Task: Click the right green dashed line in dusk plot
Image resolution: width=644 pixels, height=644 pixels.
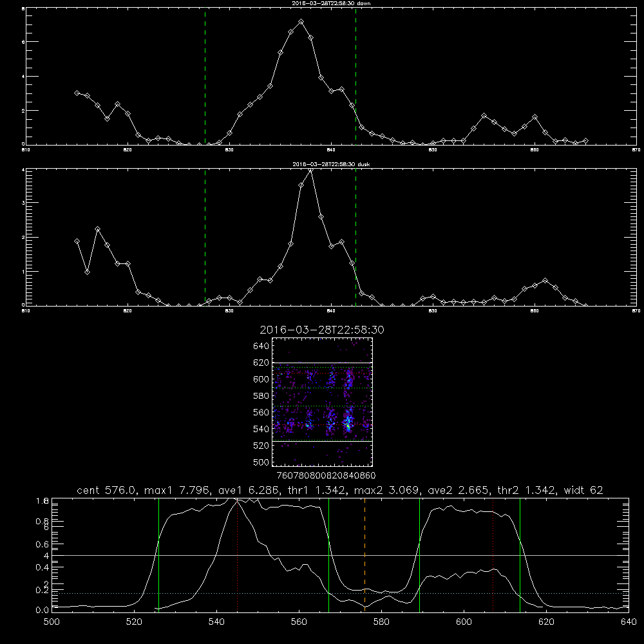Action: [355, 238]
